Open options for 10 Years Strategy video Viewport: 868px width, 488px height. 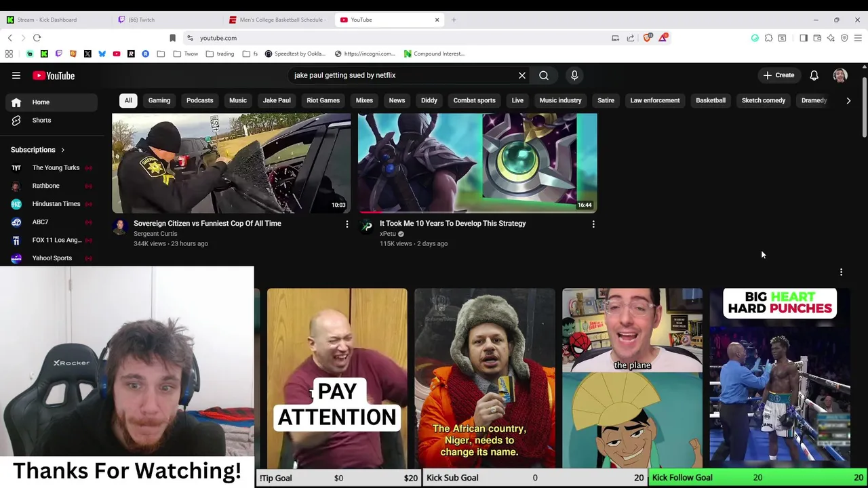[593, 224]
